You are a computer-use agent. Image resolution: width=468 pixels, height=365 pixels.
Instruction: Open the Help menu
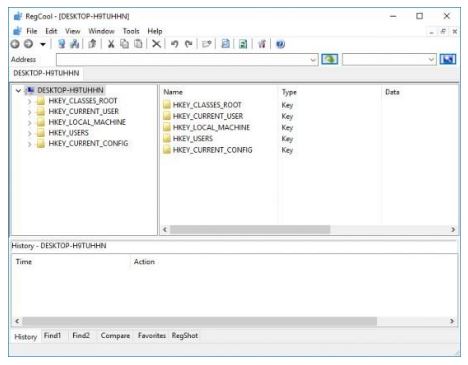[x=155, y=31]
